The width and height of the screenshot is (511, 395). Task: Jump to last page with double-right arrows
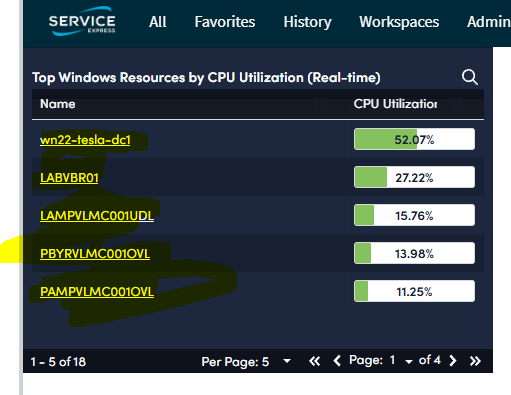tap(475, 361)
